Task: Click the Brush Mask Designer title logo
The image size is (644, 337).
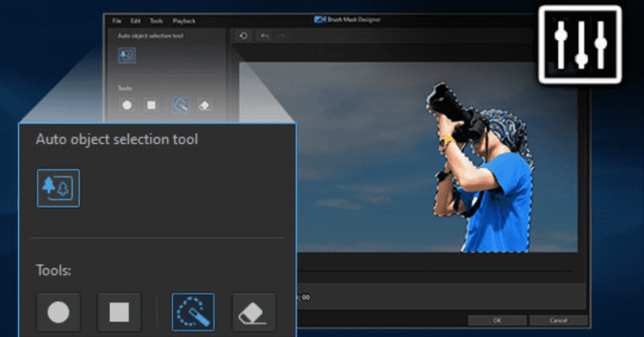Action: point(320,20)
